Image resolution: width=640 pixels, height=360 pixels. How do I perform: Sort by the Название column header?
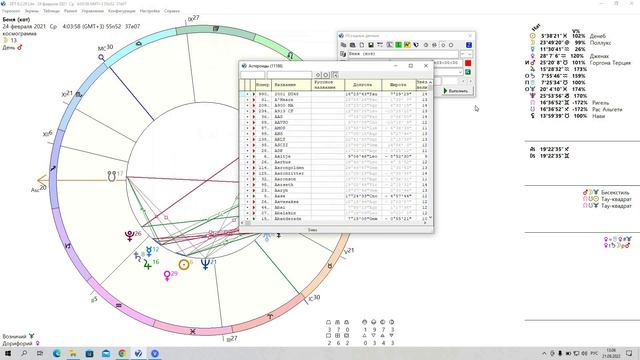(x=291, y=84)
